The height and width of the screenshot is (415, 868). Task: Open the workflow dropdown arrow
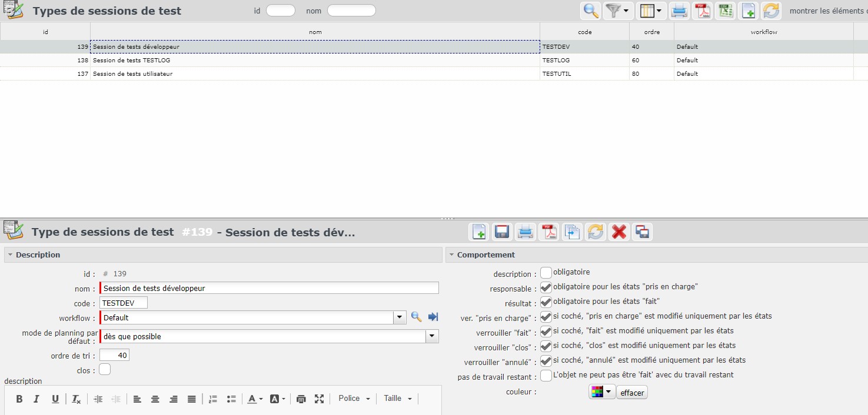point(400,317)
